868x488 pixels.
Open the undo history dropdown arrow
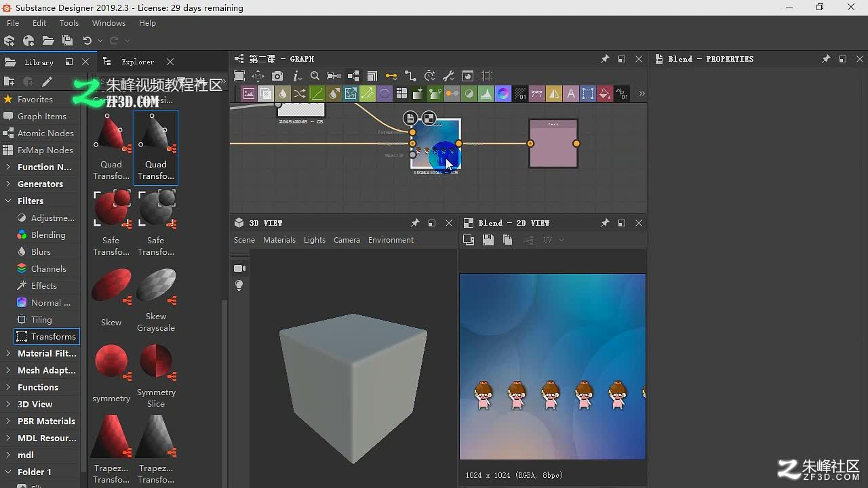tap(100, 41)
